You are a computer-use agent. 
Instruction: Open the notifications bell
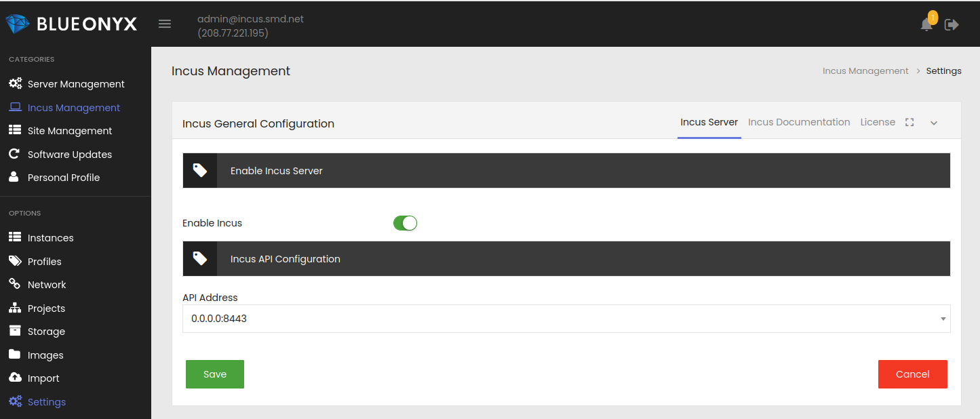point(926,24)
